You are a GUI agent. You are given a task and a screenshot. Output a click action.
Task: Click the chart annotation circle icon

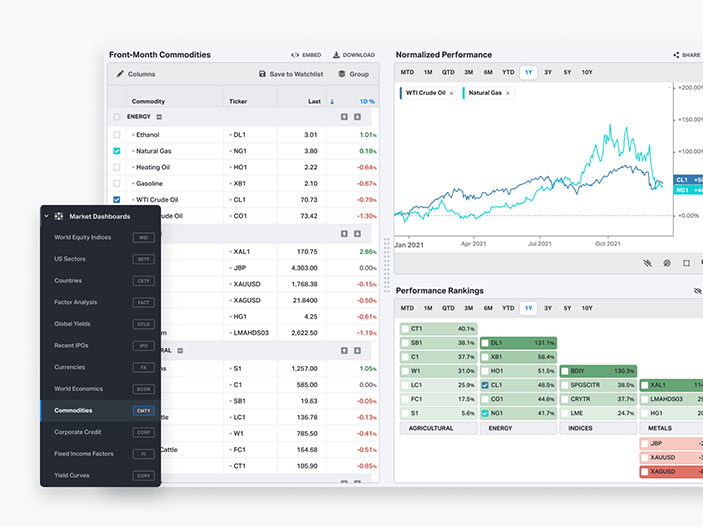tap(667, 263)
